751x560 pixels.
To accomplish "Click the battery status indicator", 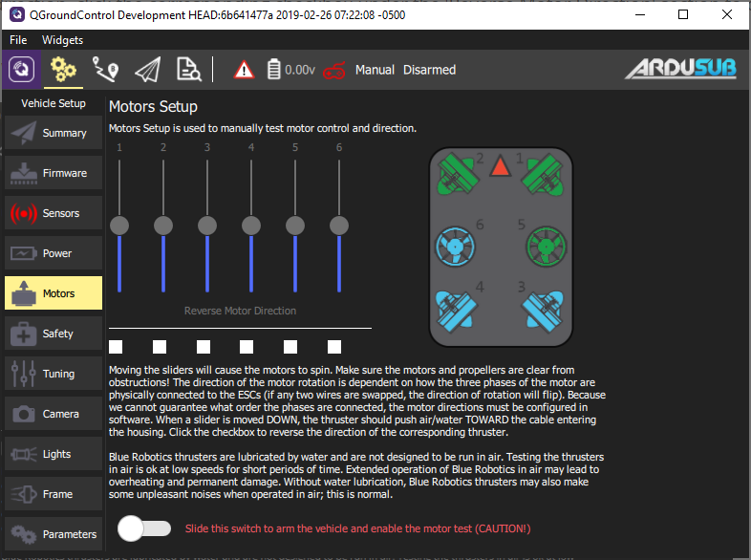I will (x=290, y=70).
